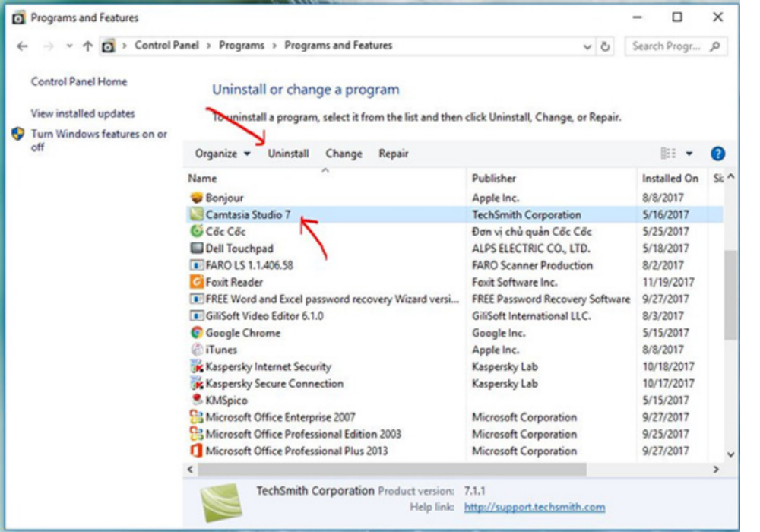The width and height of the screenshot is (760, 532).
Task: Click Change in the toolbar
Action: (344, 154)
